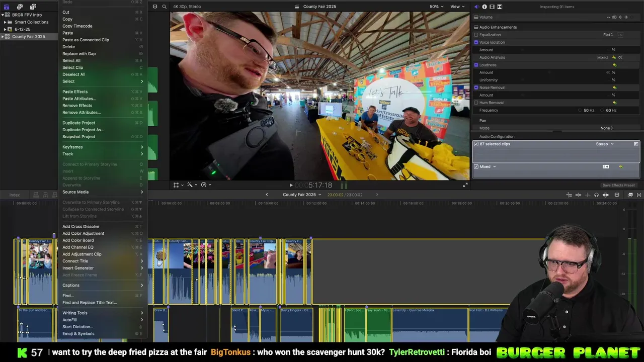Open the Stereo channel configuration dropdown
Viewport: 644px width, 362px height.
pos(605,144)
